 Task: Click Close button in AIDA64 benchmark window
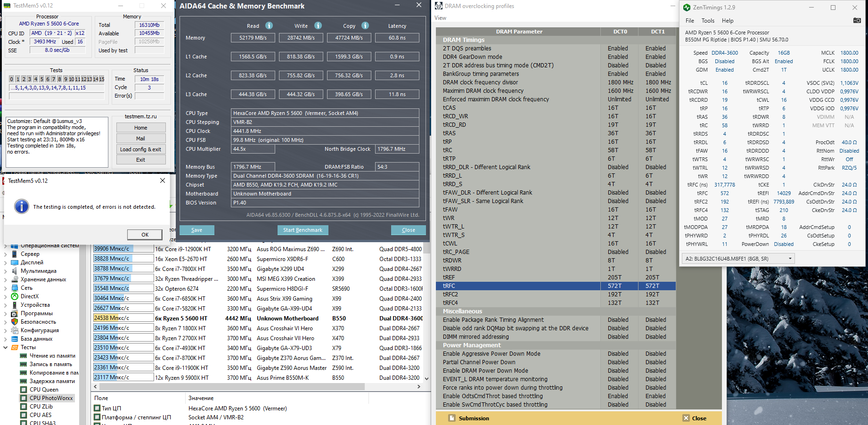pos(409,230)
